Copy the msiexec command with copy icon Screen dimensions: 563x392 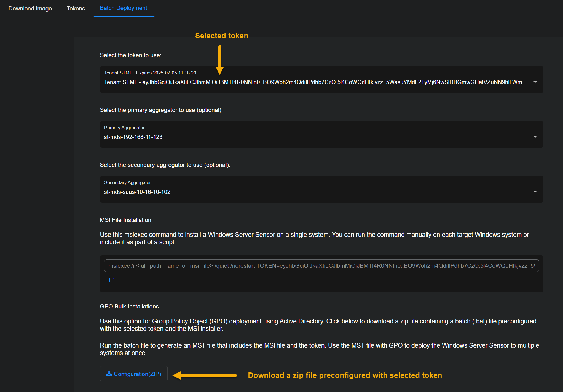pyautogui.click(x=112, y=281)
